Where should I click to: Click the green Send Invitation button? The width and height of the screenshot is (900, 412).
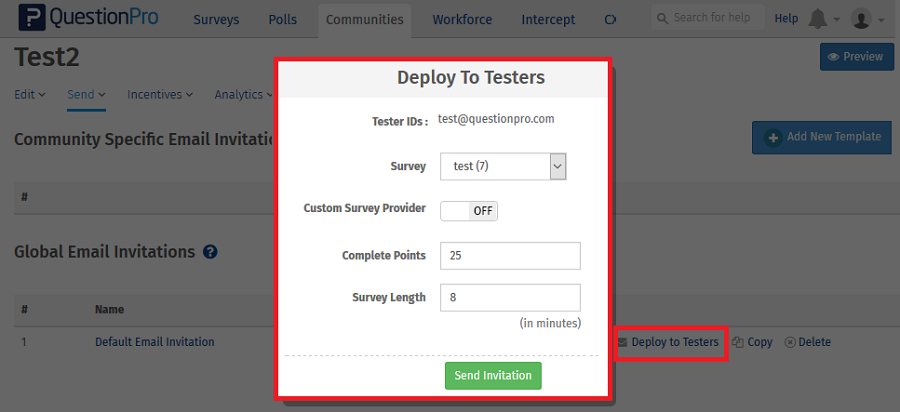point(493,375)
